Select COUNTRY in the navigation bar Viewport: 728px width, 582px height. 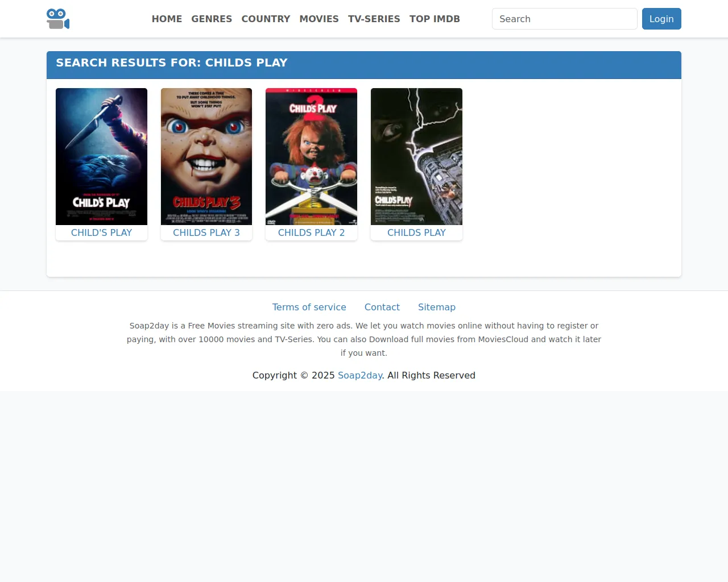coord(266,19)
